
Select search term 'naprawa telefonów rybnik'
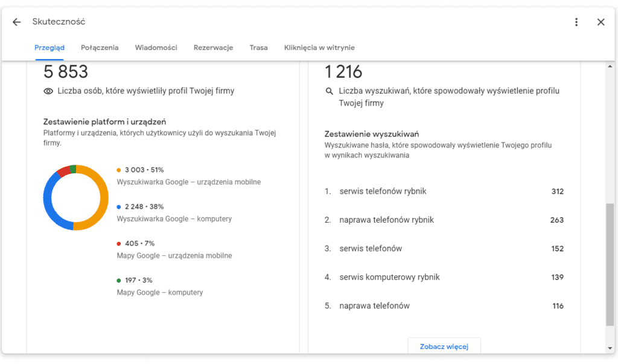coord(386,220)
